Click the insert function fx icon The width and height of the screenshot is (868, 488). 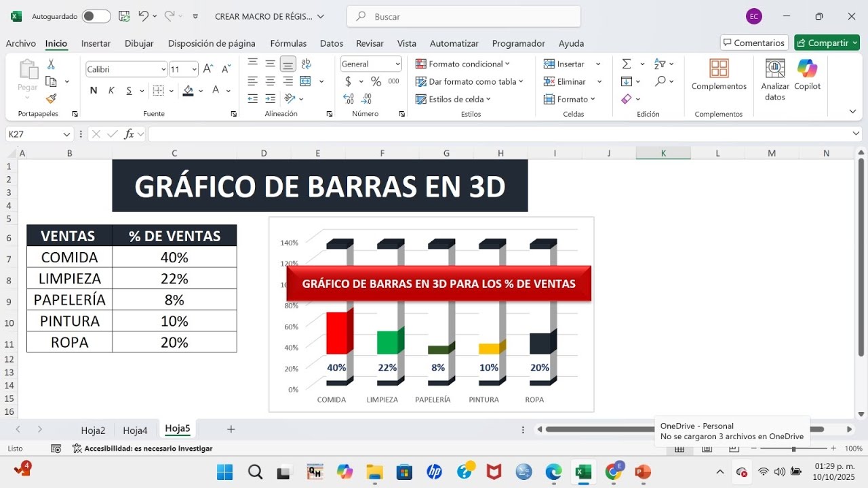[129, 134]
